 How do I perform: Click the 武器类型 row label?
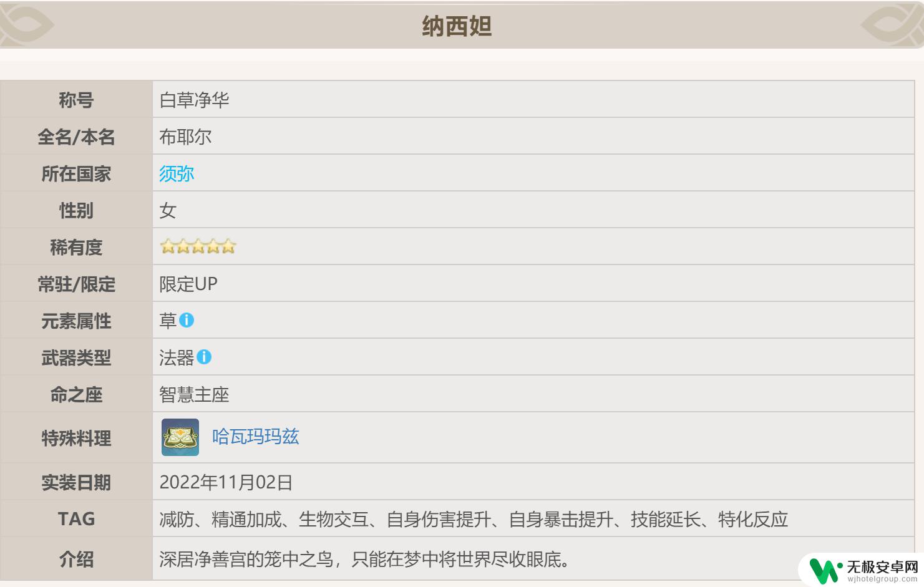(x=76, y=358)
